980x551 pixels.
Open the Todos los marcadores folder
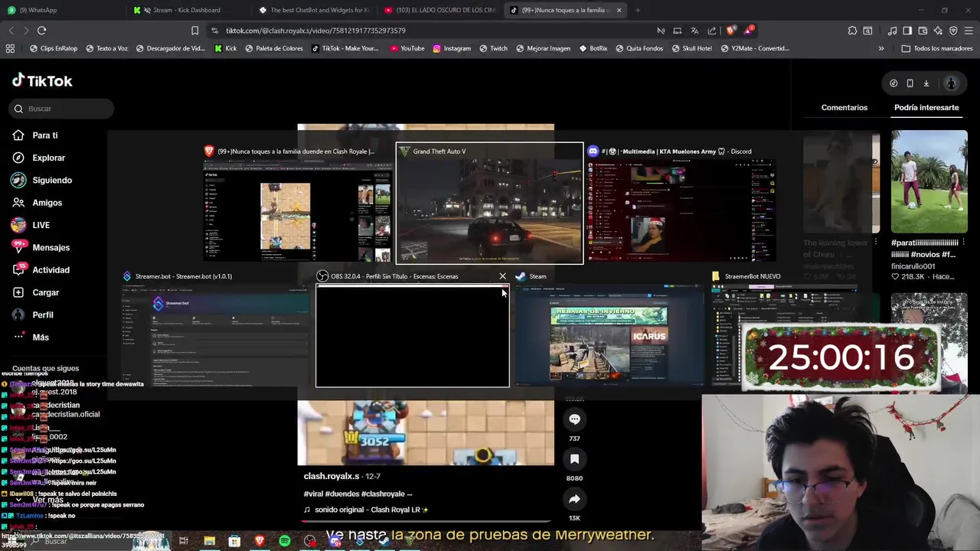click(936, 48)
